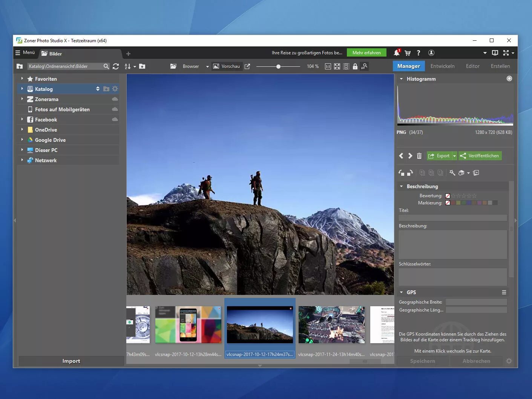Delete image with the trash icon

(419, 156)
